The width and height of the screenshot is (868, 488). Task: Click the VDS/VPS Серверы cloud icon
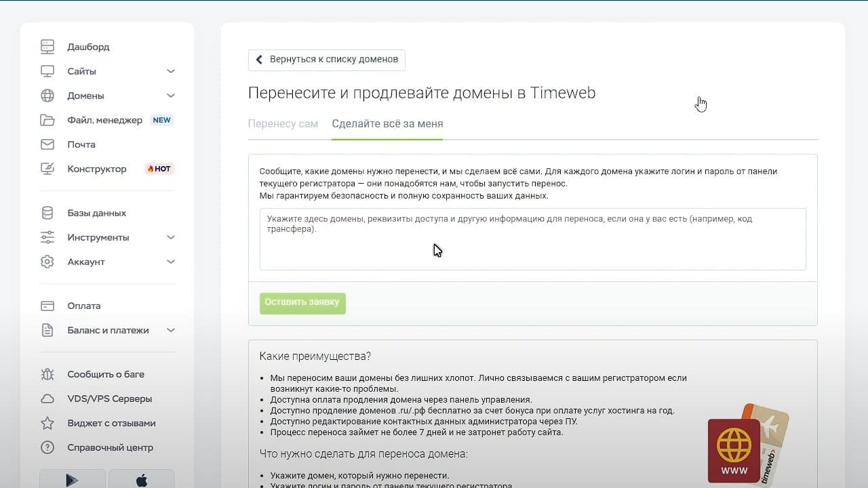click(x=47, y=399)
